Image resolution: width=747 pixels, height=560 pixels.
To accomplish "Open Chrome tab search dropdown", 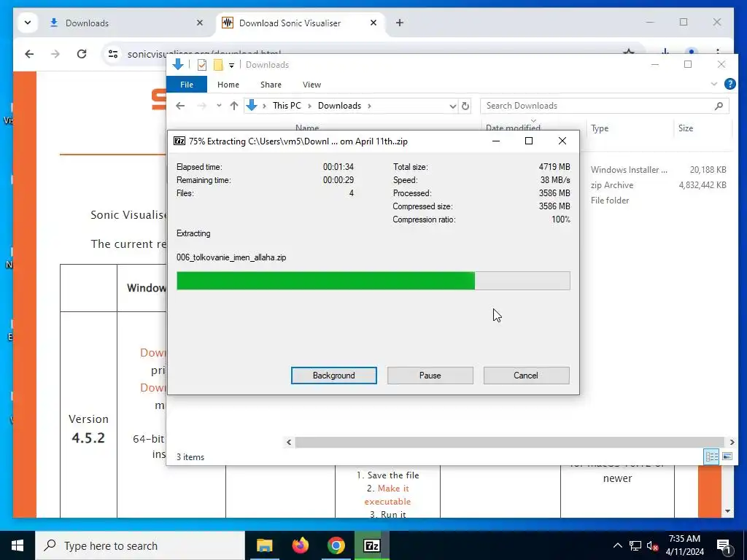I will click(28, 23).
